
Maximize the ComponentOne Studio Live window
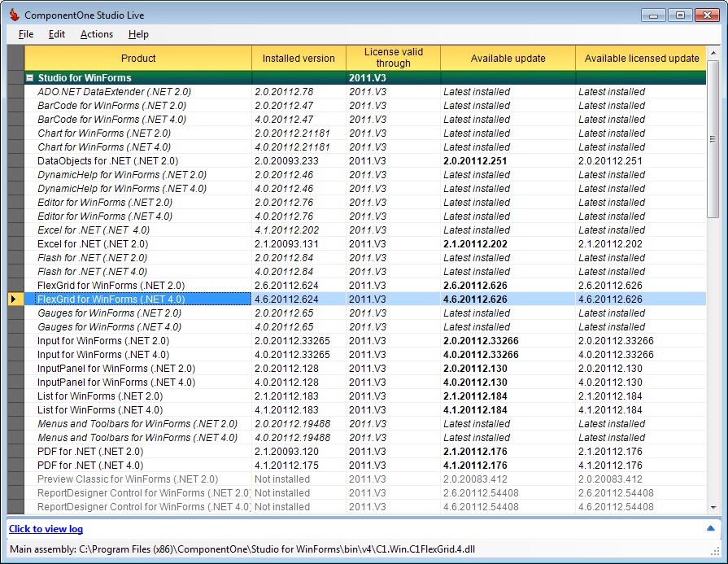pos(680,15)
